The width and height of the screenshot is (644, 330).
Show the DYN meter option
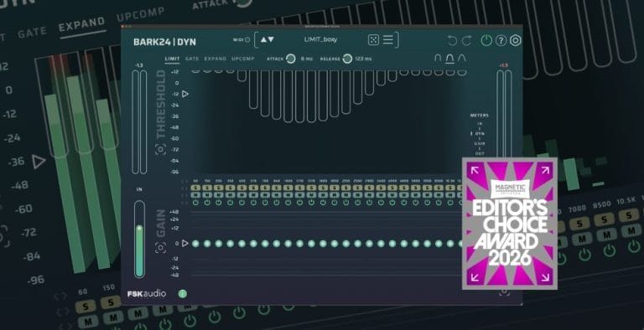480,133
